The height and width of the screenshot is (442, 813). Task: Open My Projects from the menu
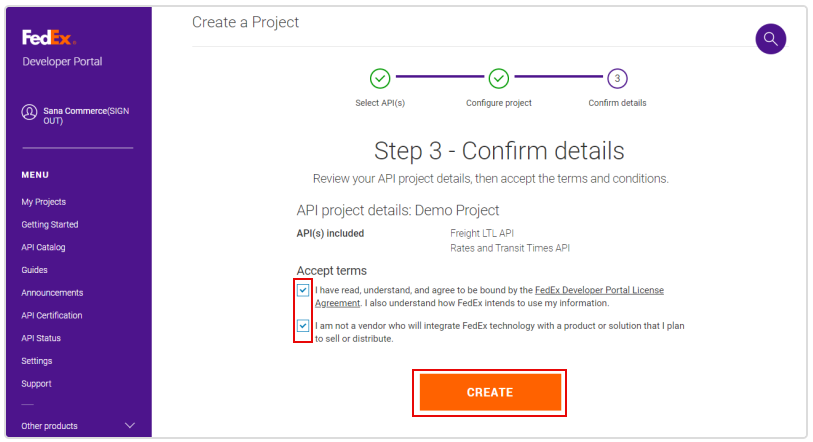44,202
